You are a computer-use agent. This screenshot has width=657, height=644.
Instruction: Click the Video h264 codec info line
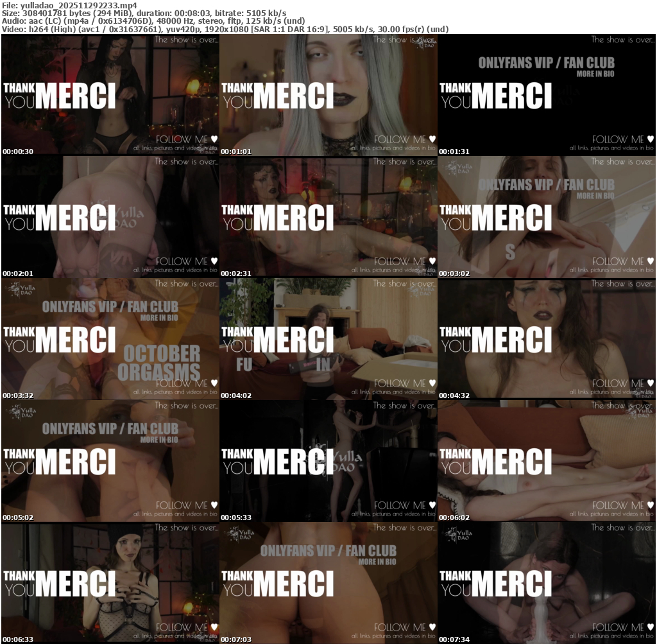pyautogui.click(x=225, y=29)
